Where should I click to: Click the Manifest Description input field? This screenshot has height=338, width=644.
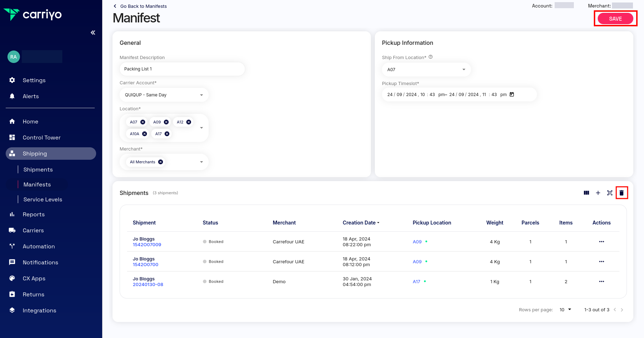point(182,69)
